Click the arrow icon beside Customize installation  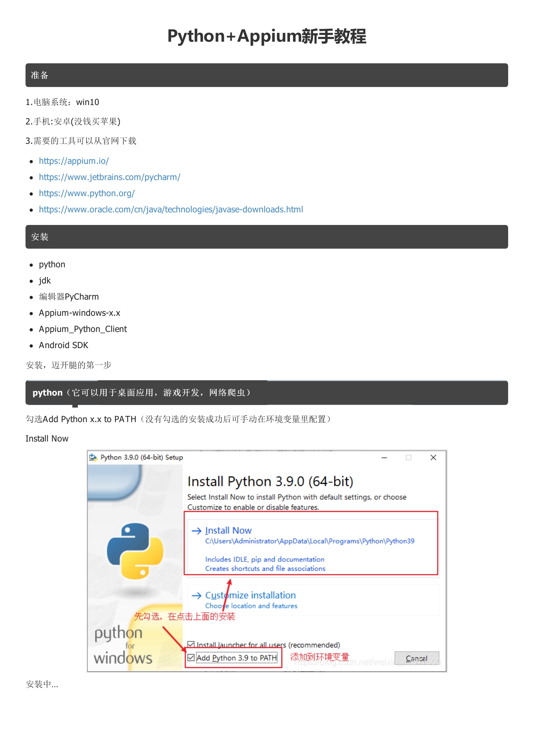point(196,595)
